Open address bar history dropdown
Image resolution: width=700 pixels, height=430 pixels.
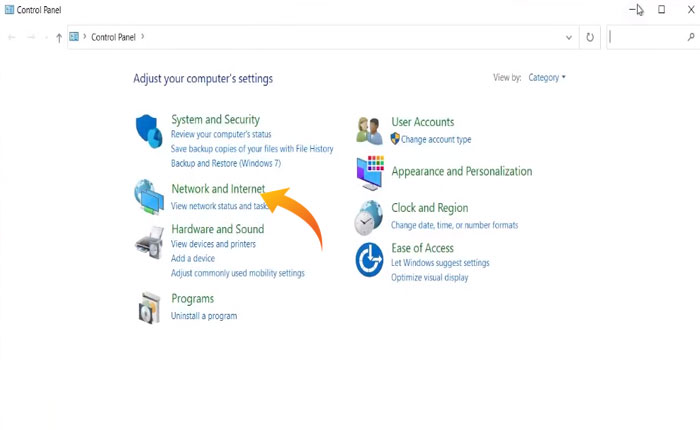pyautogui.click(x=568, y=37)
